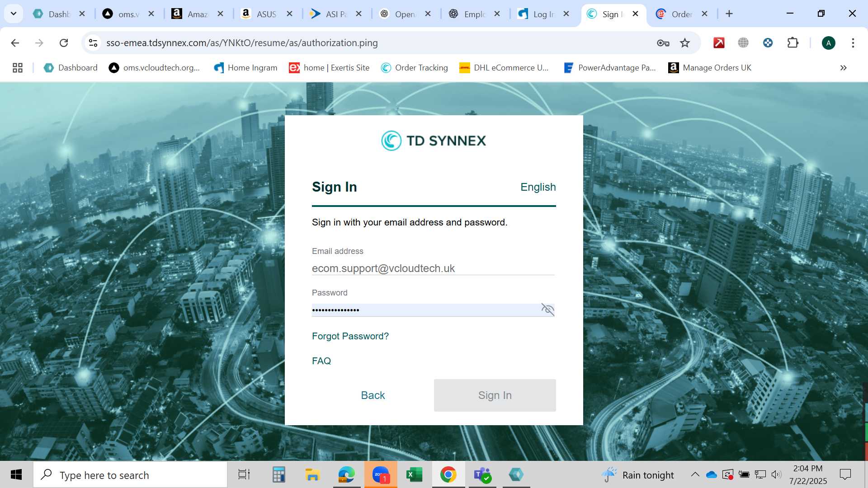Open Microsoft Teams from taskbar
This screenshot has width=868, height=488.
pos(482,475)
